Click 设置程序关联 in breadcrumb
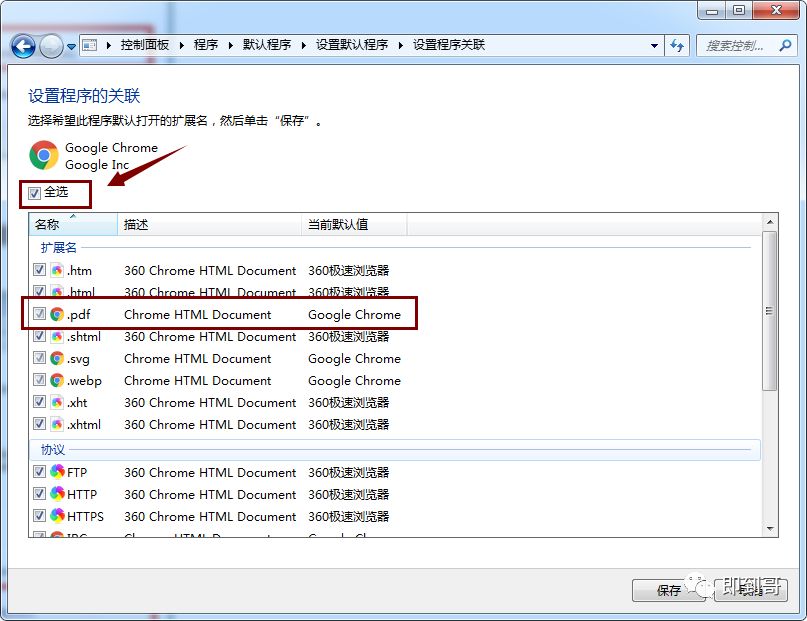 click(x=449, y=45)
